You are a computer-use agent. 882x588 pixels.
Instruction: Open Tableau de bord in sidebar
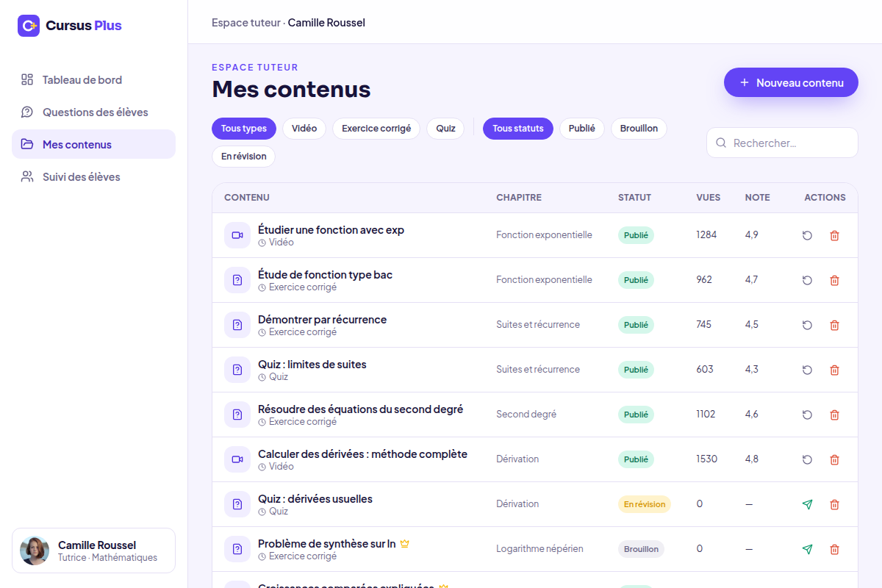pos(93,79)
